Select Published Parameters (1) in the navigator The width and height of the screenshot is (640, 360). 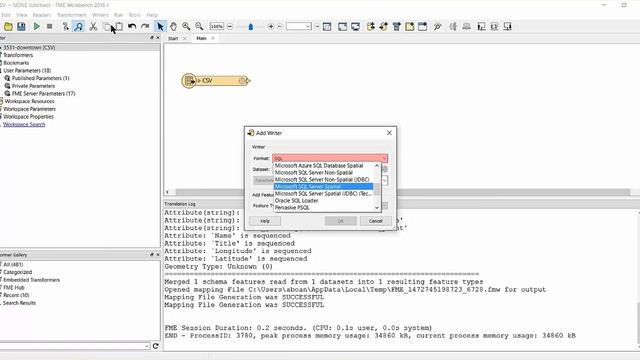coord(40,78)
